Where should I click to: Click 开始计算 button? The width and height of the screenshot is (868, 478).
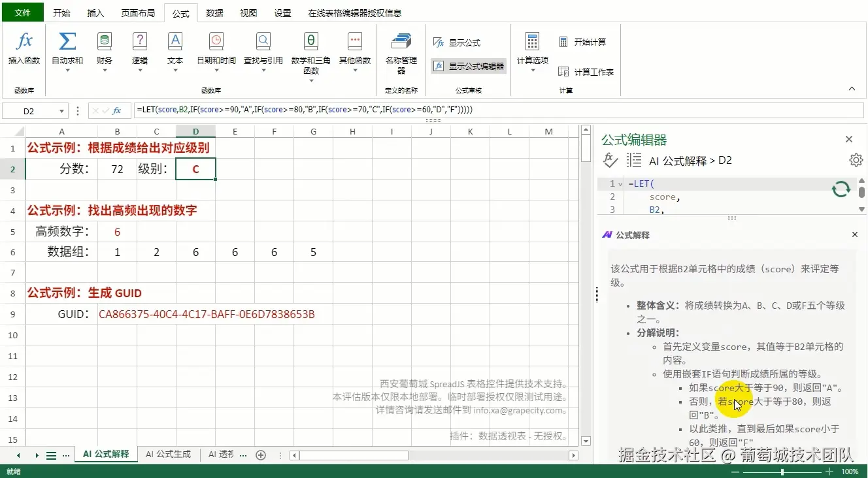pos(583,42)
